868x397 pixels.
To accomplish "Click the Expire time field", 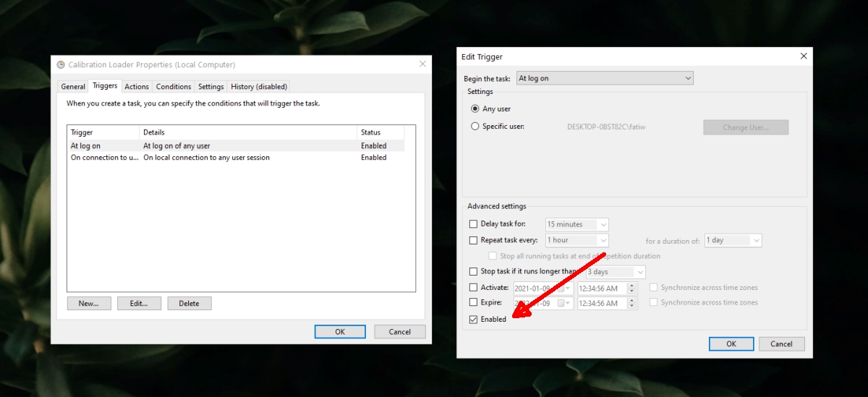I will click(602, 303).
